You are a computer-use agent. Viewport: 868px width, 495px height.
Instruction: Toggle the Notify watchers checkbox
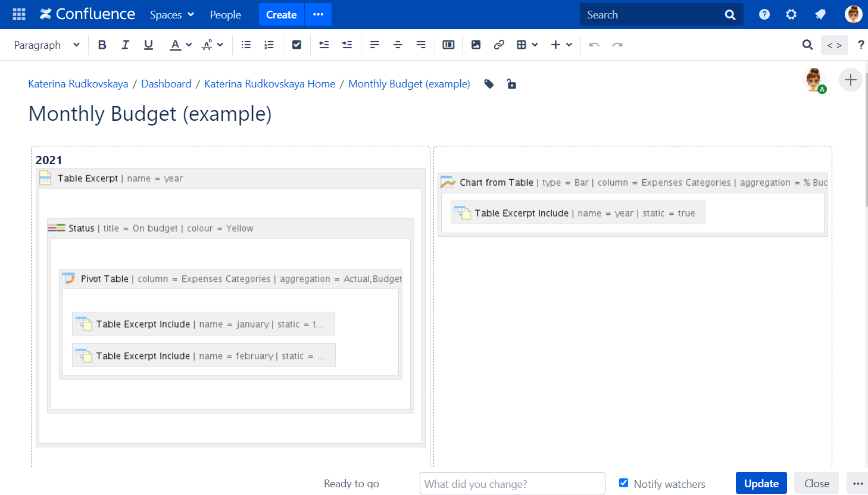[x=623, y=483]
